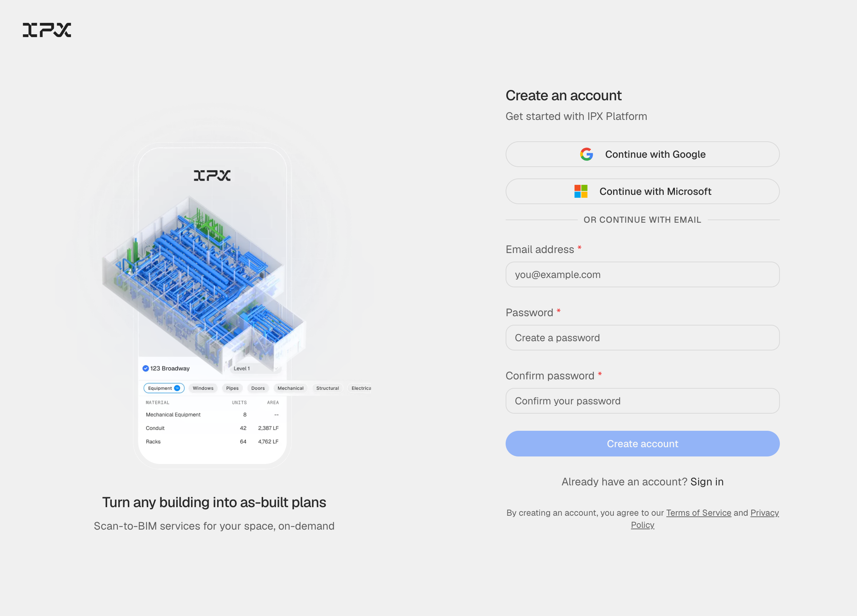Screen dimensions: 857x616
Task: Click the IPX logo in the page header
Action: point(47,30)
